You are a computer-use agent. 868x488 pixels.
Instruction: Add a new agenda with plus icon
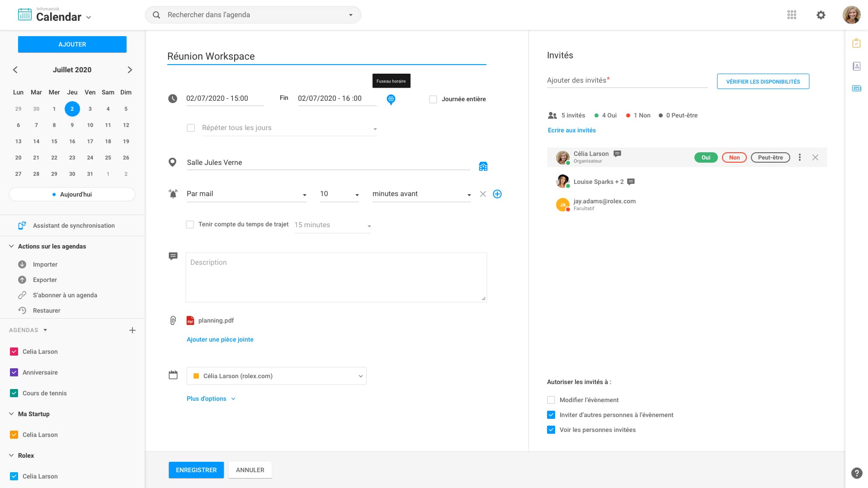pyautogui.click(x=132, y=330)
